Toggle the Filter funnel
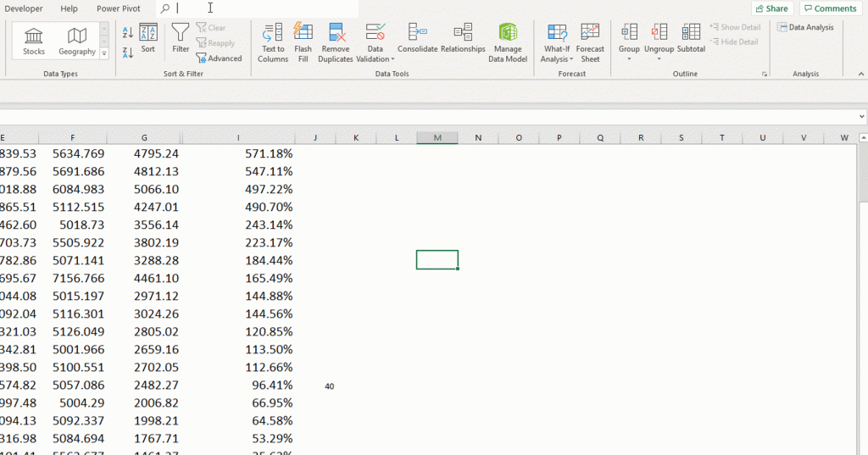 click(181, 38)
